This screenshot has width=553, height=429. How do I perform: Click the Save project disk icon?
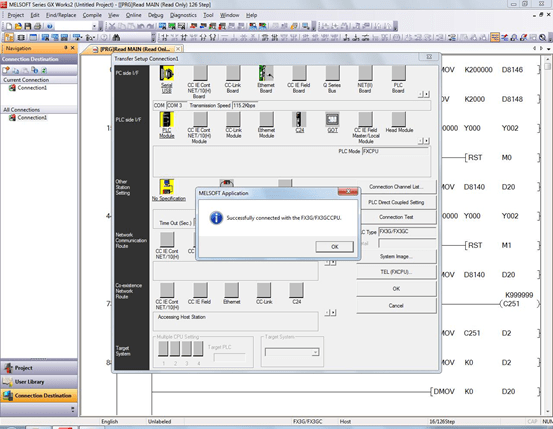point(28,26)
